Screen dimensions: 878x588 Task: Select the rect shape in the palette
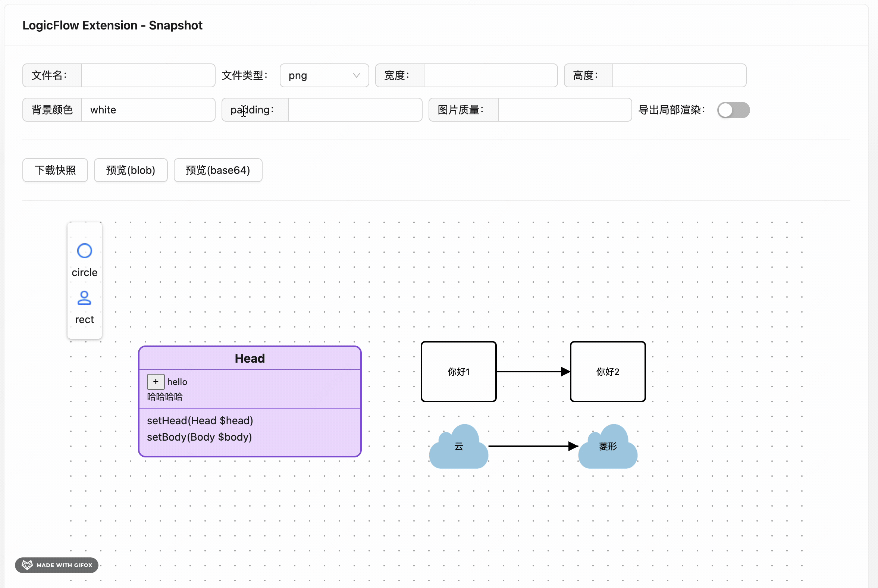click(84, 297)
